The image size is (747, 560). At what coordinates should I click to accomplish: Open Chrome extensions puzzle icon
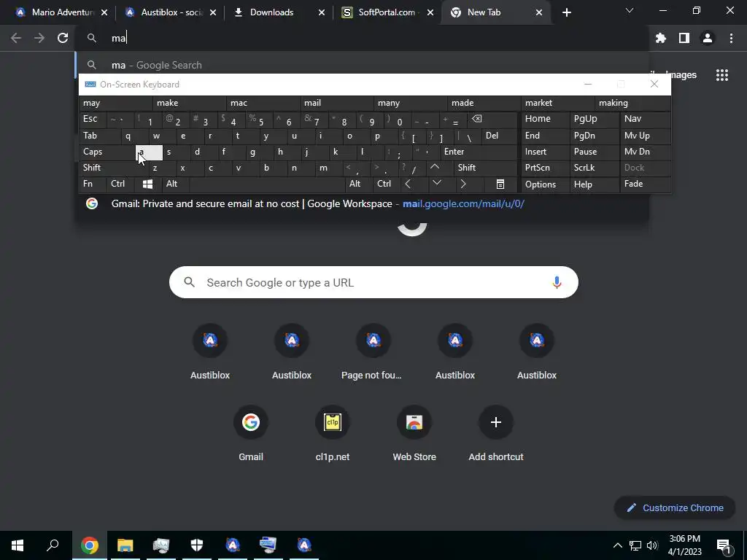[x=660, y=38]
